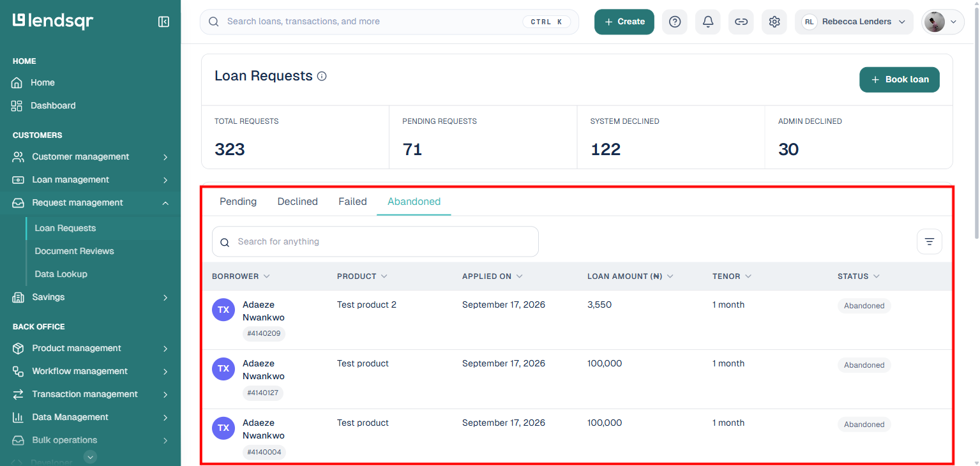980x466 pixels.
Task: Click the Loan management cash icon
Action: (x=19, y=180)
